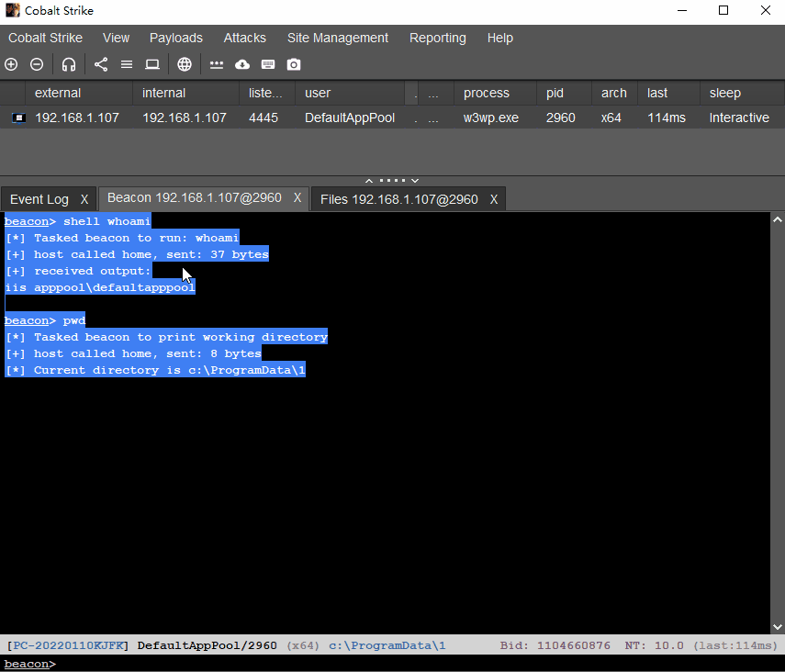The image size is (785, 672).
Task: Open the Help menu
Action: pos(500,38)
